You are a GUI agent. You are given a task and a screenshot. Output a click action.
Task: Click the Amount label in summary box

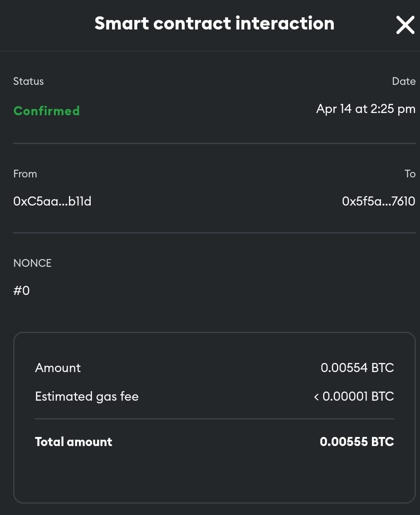tap(58, 368)
